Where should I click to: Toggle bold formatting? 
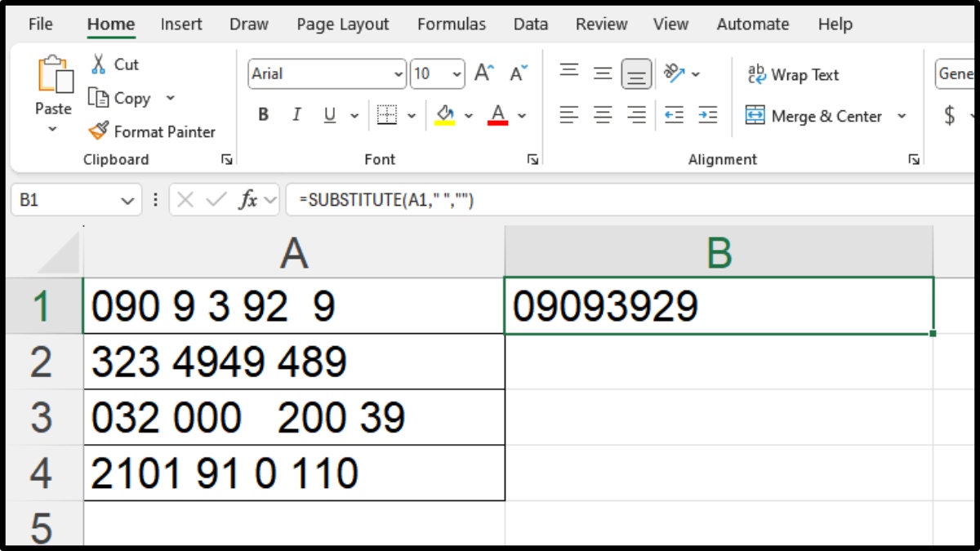point(263,114)
